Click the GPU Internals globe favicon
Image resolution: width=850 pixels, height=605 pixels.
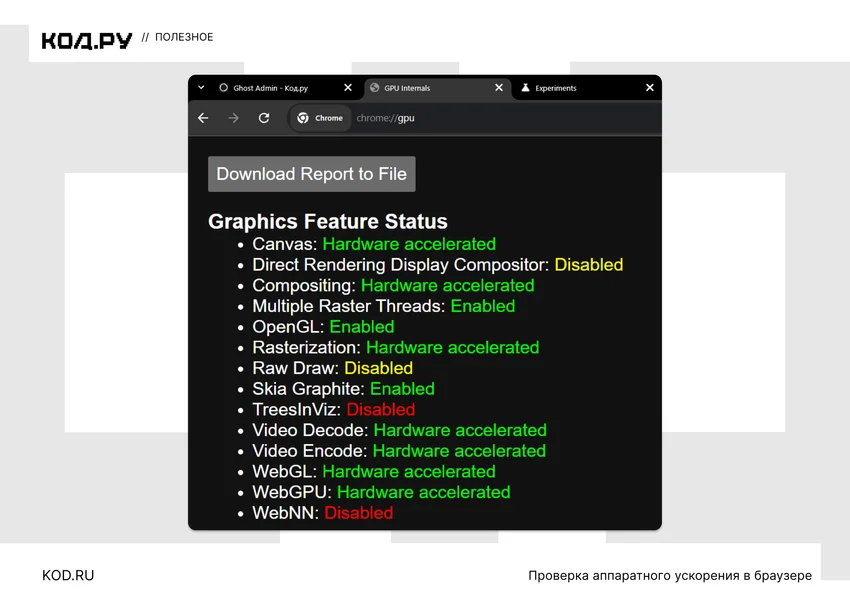pyautogui.click(x=374, y=87)
